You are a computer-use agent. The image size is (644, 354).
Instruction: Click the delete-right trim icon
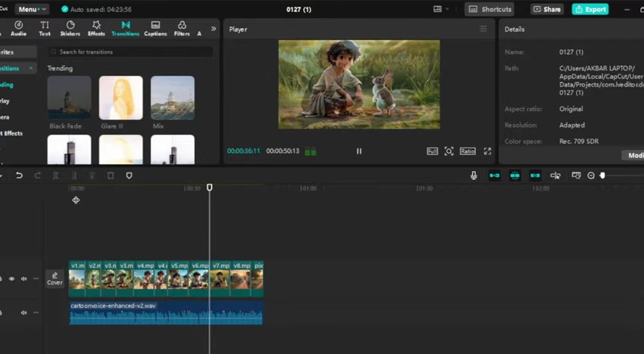click(x=93, y=175)
